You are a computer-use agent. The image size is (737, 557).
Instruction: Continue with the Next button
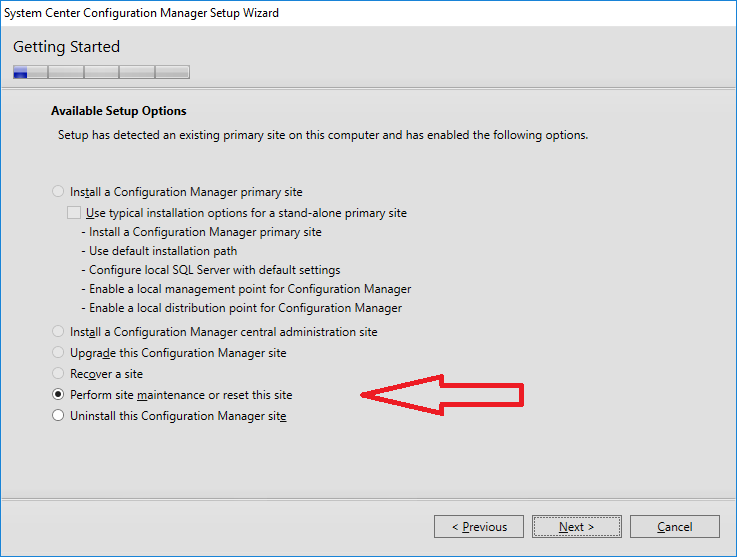pos(576,526)
